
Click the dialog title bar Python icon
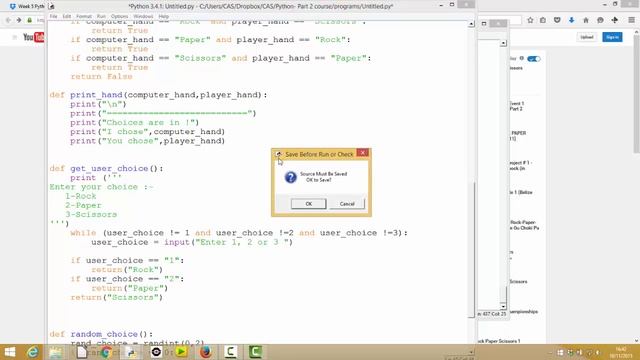coord(278,154)
